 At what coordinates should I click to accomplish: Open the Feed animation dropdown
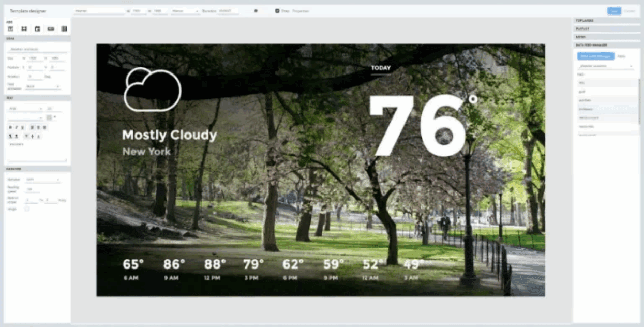point(43,86)
